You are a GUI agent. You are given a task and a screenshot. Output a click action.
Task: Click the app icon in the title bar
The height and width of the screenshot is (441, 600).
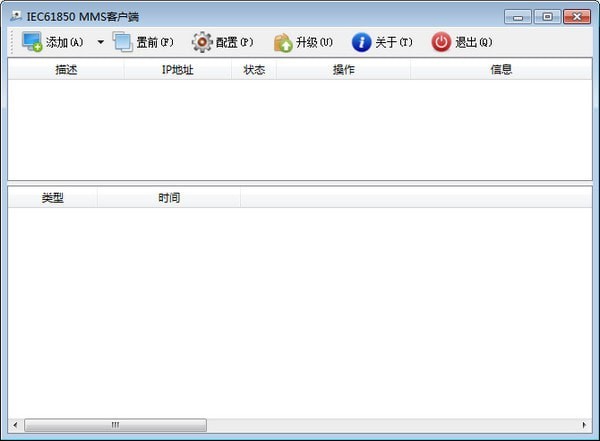tap(15, 16)
